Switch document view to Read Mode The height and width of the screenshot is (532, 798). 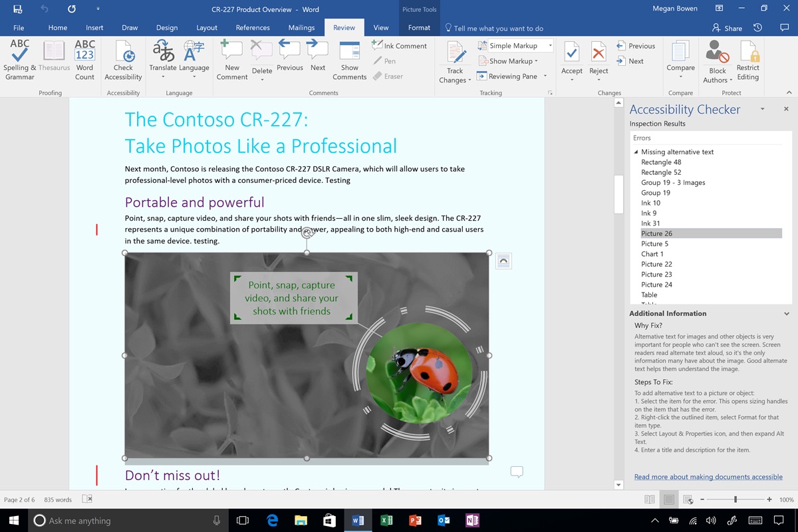[649, 499]
